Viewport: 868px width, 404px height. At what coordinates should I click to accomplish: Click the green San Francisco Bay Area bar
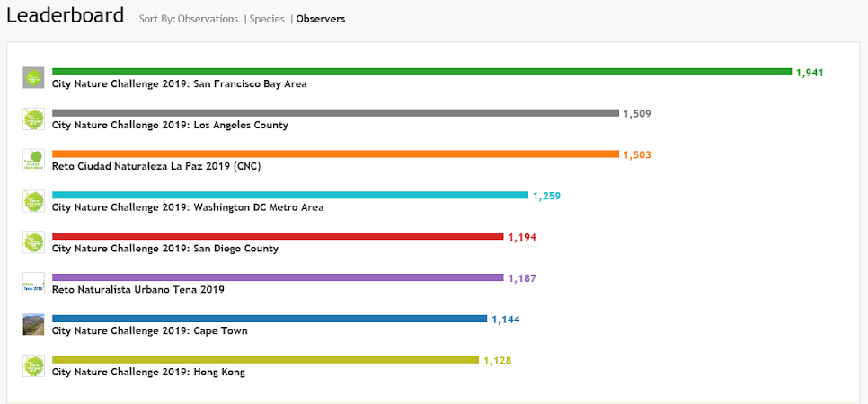point(421,72)
